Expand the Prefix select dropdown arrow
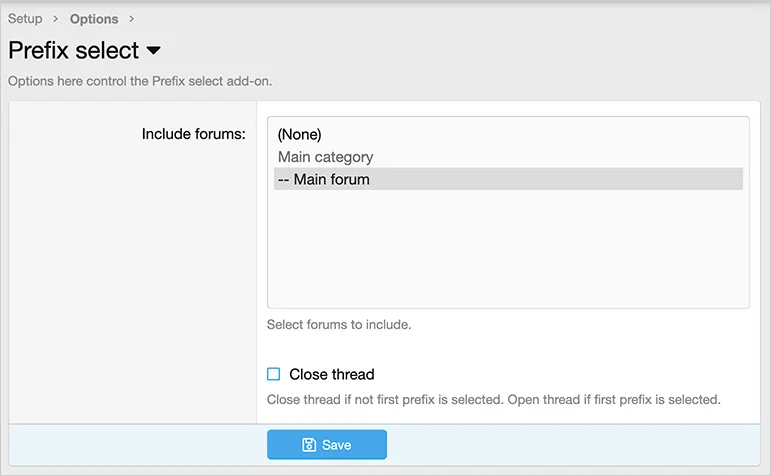Screen dimensions: 771x476 153,51
